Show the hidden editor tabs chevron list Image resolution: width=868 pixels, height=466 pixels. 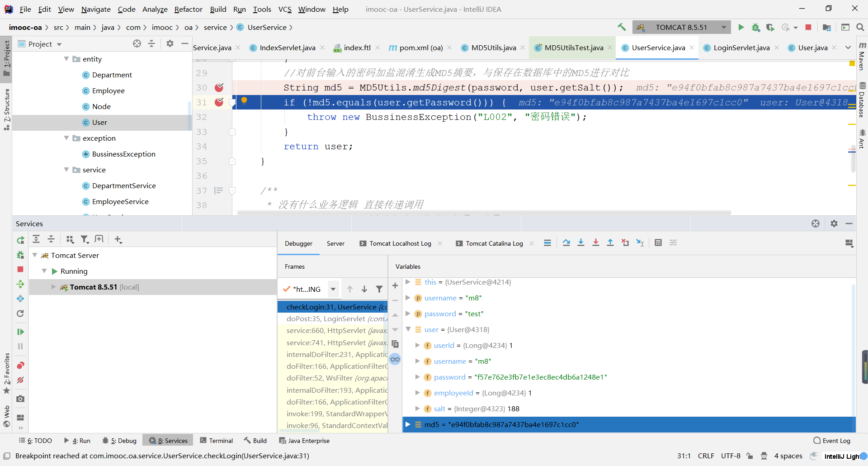848,48
